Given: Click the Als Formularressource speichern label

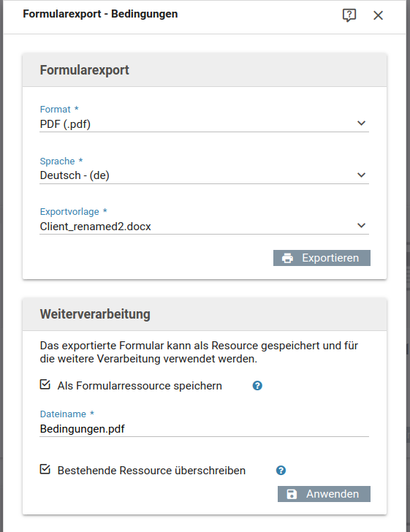Looking at the screenshot, I should (x=140, y=386).
